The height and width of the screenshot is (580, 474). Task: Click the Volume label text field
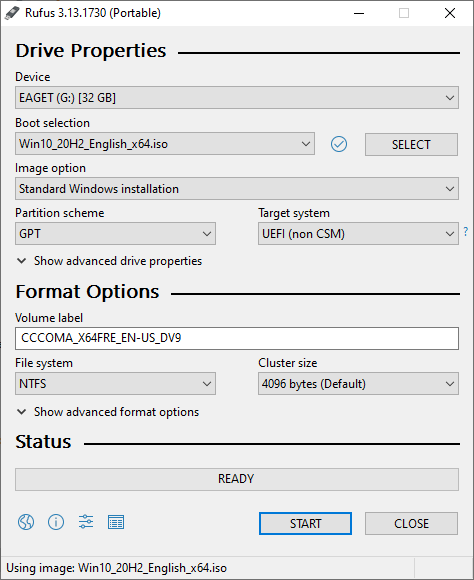tap(237, 338)
